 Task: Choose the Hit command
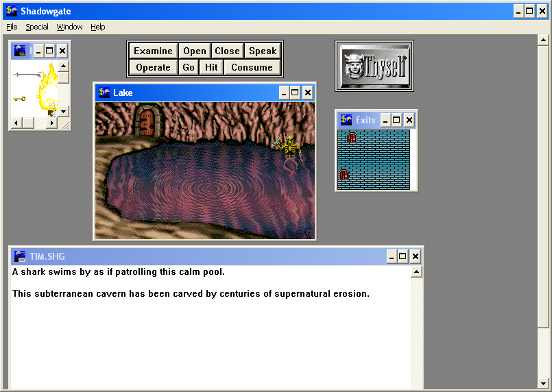click(211, 67)
